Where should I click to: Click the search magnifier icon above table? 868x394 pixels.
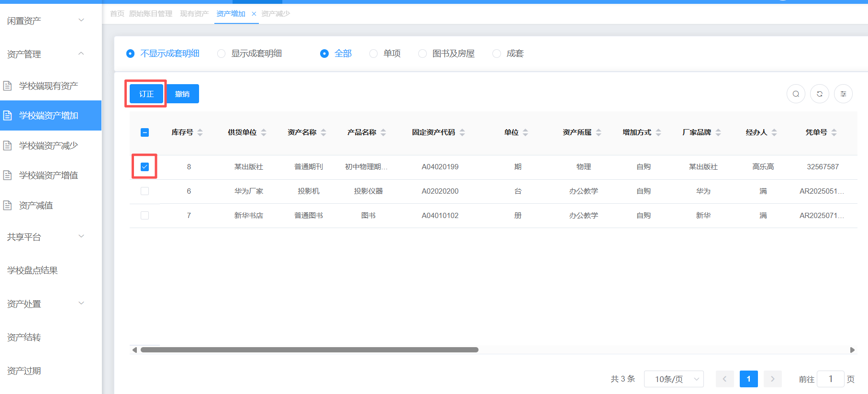point(796,94)
